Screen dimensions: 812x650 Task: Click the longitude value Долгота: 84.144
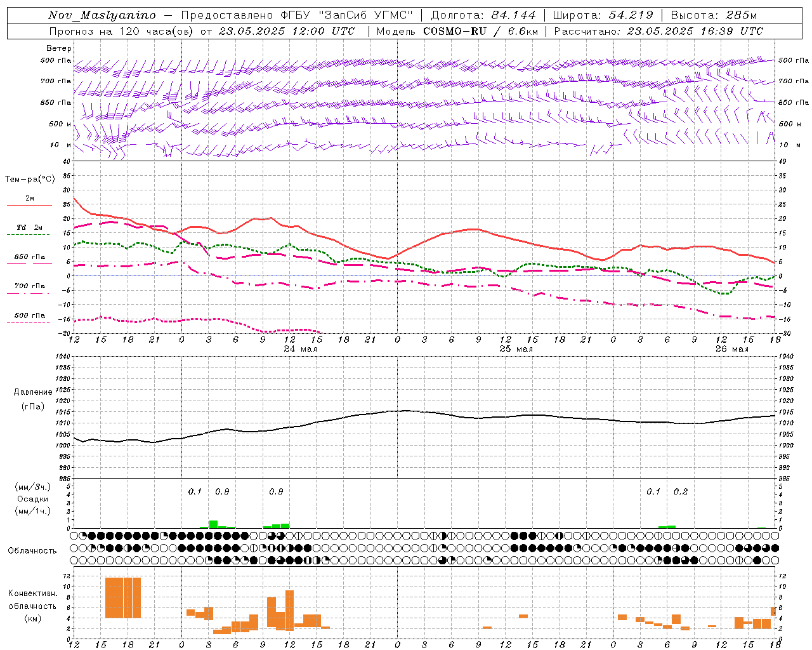tap(483, 15)
